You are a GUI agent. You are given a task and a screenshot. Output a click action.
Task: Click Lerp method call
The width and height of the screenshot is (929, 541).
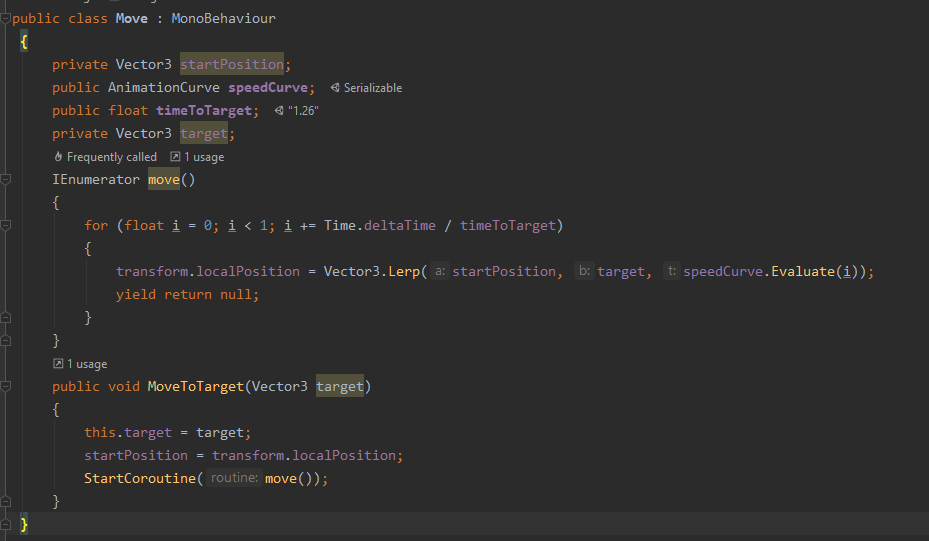click(x=403, y=271)
